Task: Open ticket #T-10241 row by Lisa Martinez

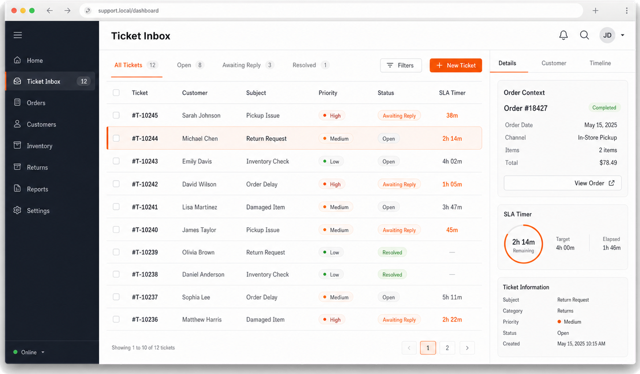Action: [294, 207]
